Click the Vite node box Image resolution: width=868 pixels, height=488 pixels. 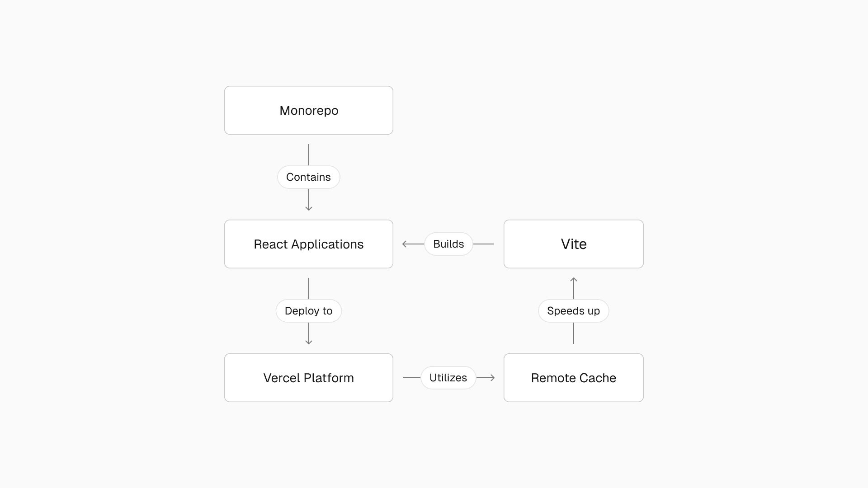[x=573, y=244]
